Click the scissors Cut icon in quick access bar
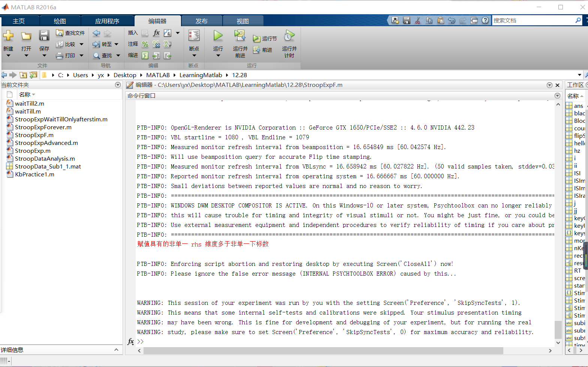588x367 pixels. click(x=418, y=21)
